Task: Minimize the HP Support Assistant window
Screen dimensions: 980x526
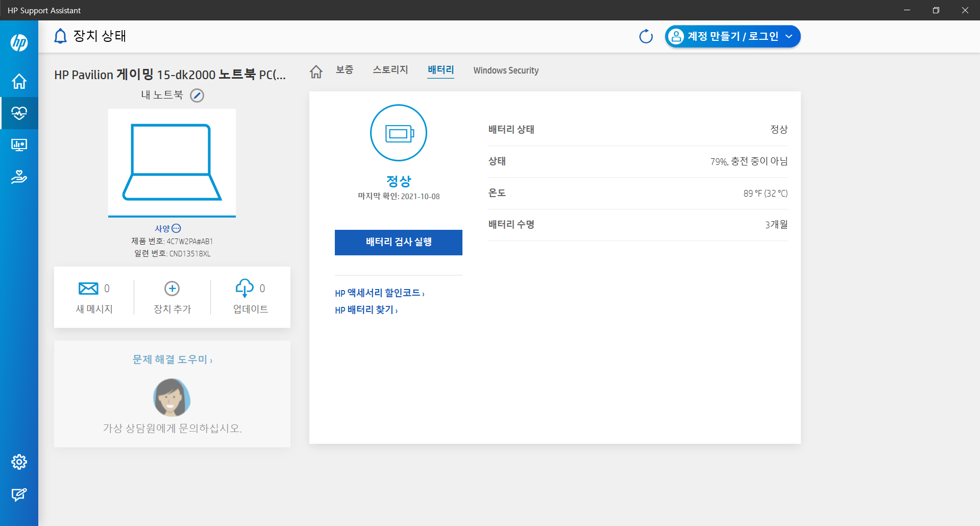Action: [907, 10]
